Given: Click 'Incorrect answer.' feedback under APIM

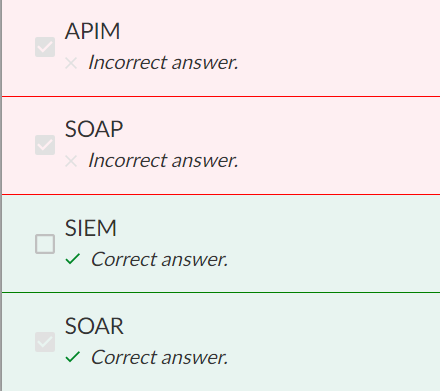Looking at the screenshot, I should pyautogui.click(x=163, y=62).
